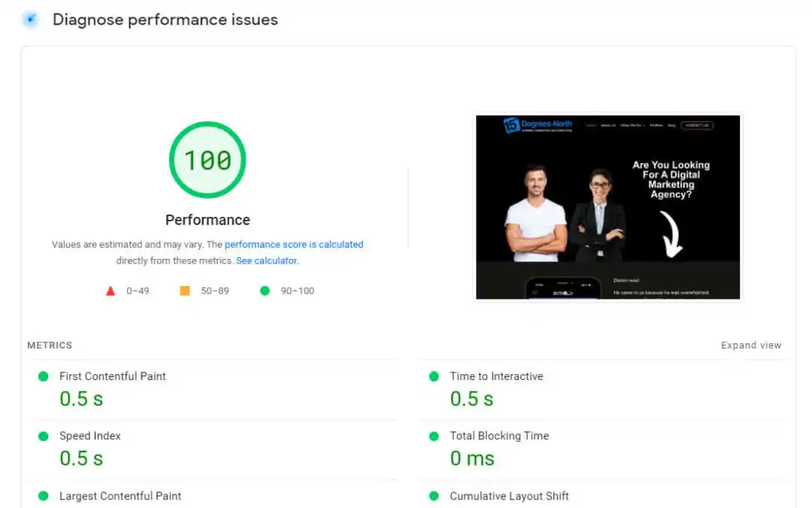Screen dimensions: 812x508
Task: Click the green circle 90–100 legend icon
Action: click(265, 291)
